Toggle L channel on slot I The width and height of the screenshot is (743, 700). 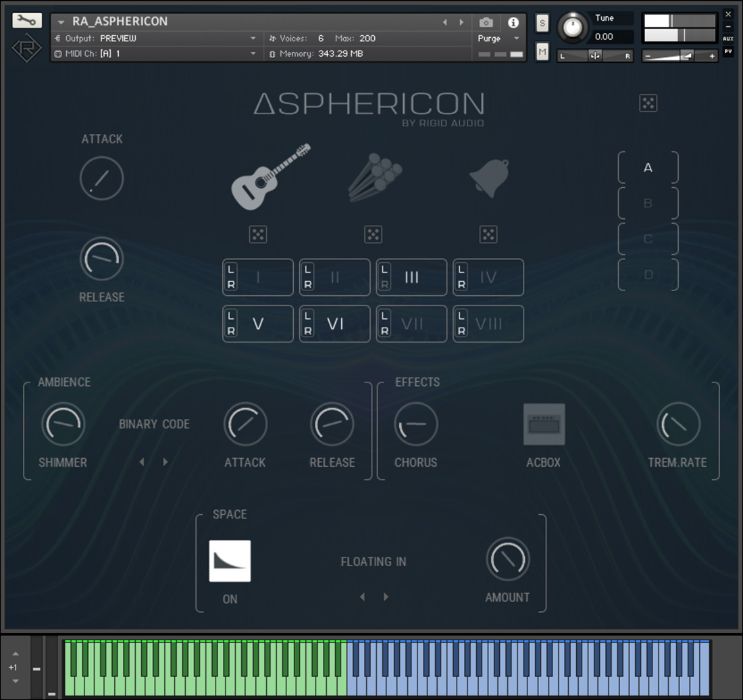point(231,270)
